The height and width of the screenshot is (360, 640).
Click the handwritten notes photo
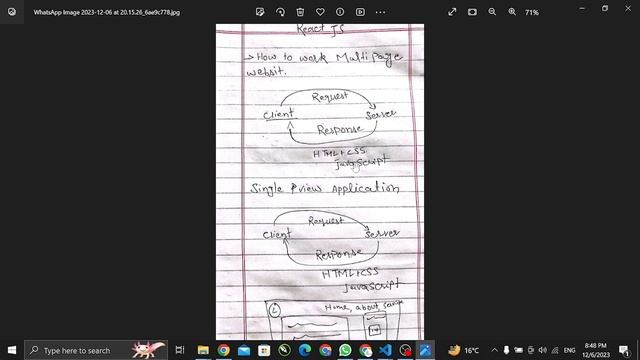point(320,182)
